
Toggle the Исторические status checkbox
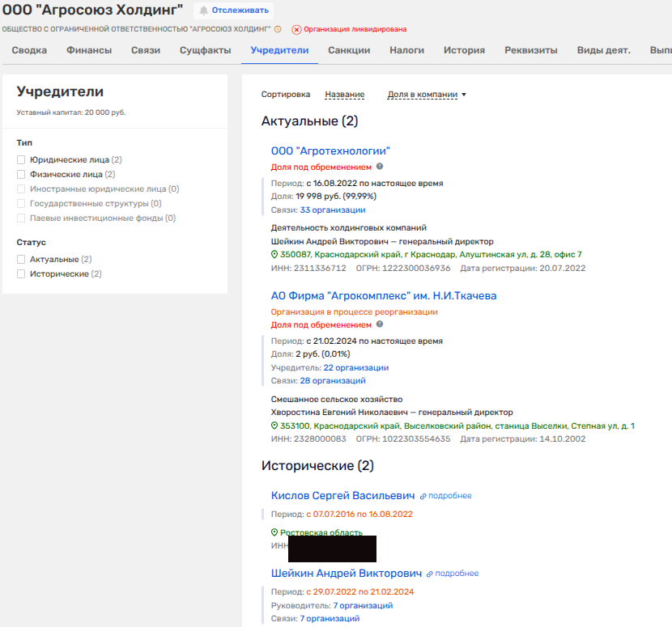[x=22, y=274]
